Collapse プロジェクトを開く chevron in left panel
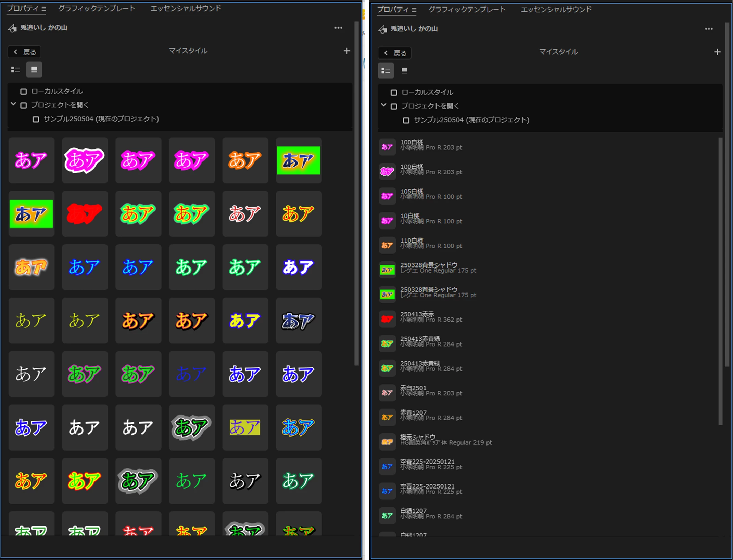Viewport: 733px width, 560px height. pyautogui.click(x=13, y=104)
